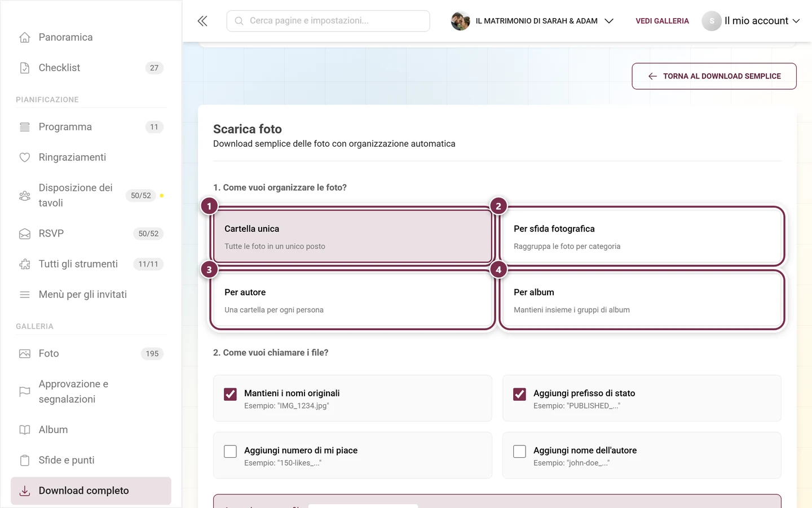Open the RSVP section
Image resolution: width=812 pixels, height=508 pixels.
coord(91,234)
